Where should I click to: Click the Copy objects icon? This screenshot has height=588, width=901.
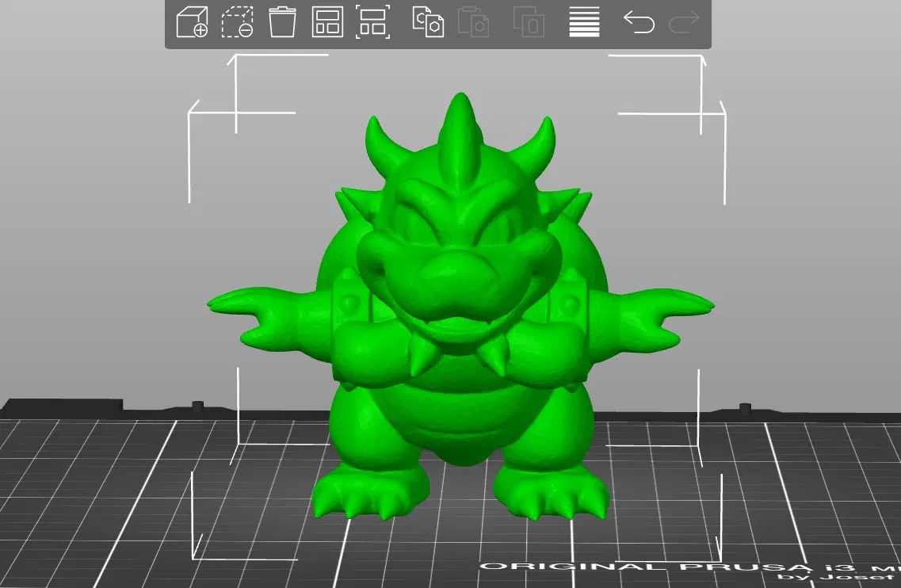[x=428, y=22]
